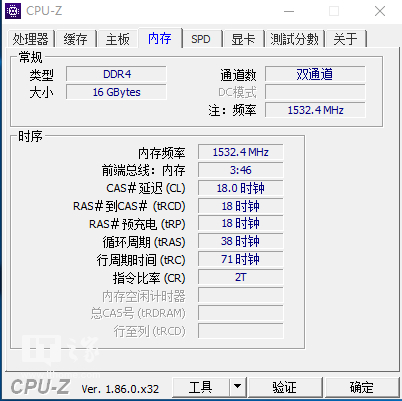The width and height of the screenshot is (402, 401).
Task: Click the DDR4 memory type field
Action: [x=116, y=74]
